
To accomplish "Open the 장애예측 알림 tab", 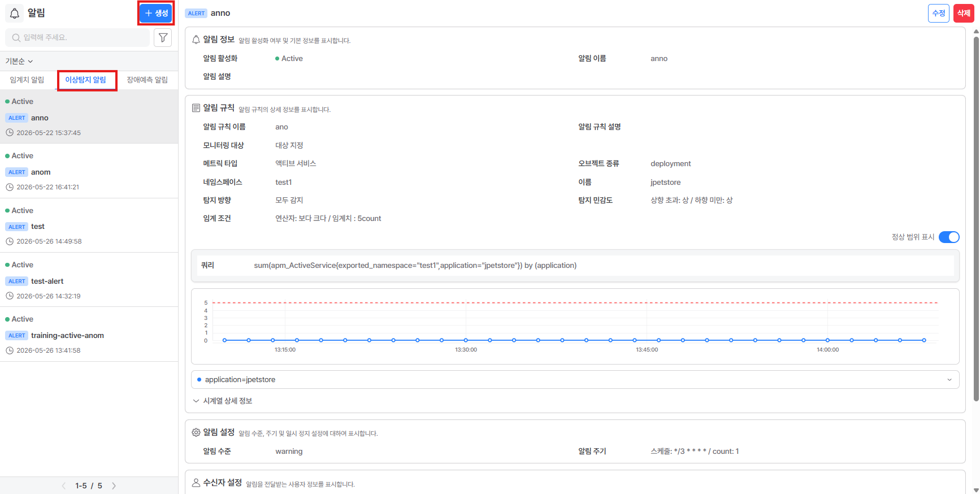I will pos(147,80).
